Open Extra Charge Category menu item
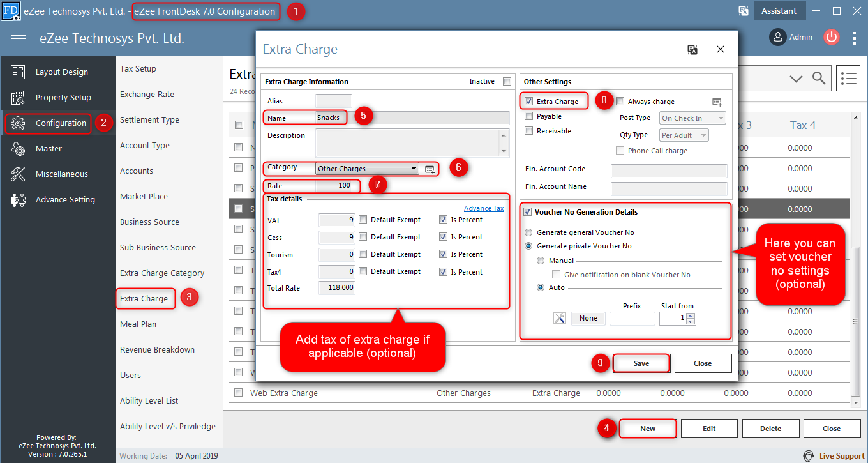Viewport: 868px width, 463px height. click(x=162, y=273)
